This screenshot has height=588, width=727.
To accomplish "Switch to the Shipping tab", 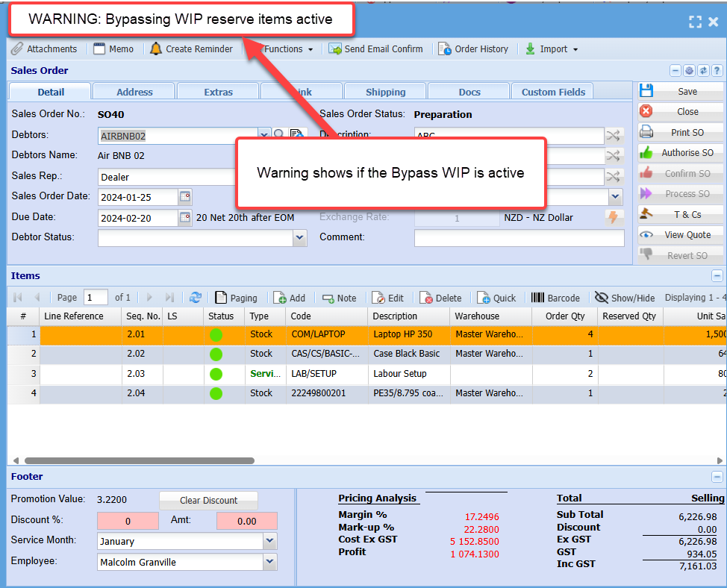I will pyautogui.click(x=385, y=92).
